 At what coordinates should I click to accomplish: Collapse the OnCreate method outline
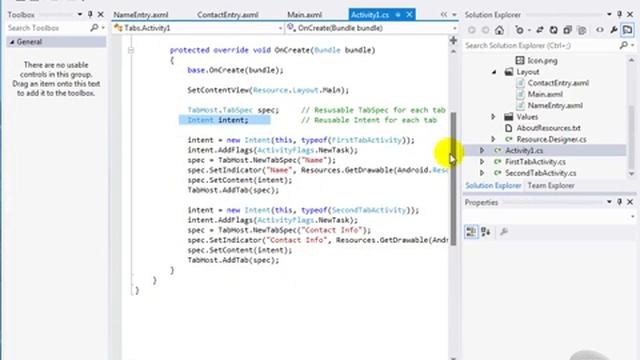coord(131,50)
